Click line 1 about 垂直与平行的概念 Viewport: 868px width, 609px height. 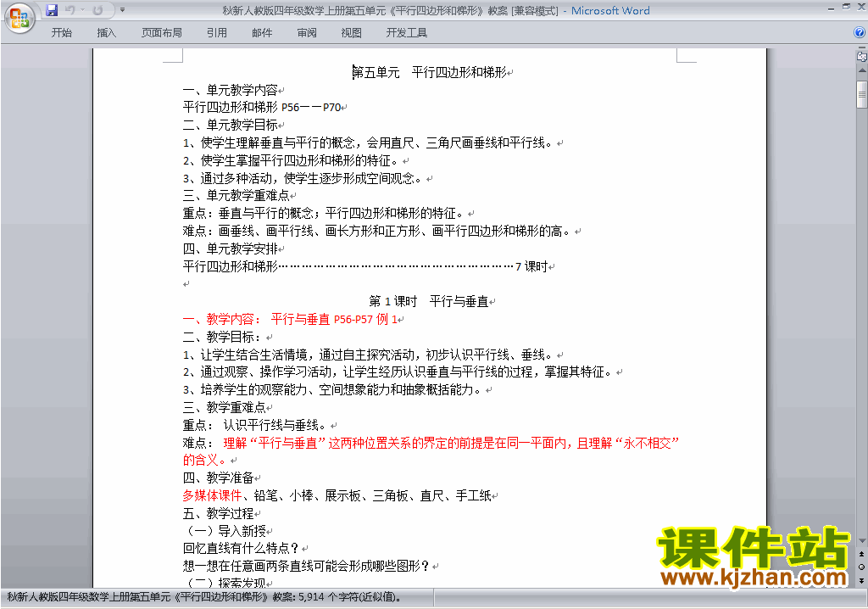[370, 143]
